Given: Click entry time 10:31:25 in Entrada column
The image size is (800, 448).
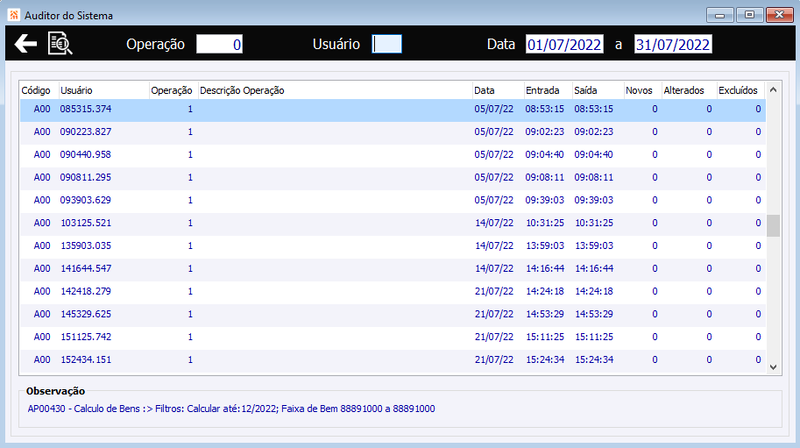Looking at the screenshot, I should 545,223.
